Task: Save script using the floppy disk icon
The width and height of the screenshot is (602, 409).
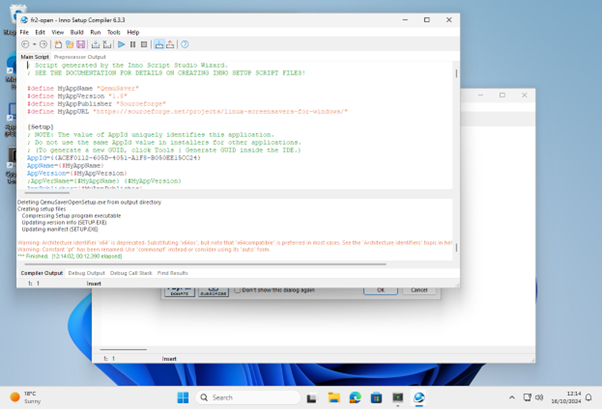Action: click(81, 44)
